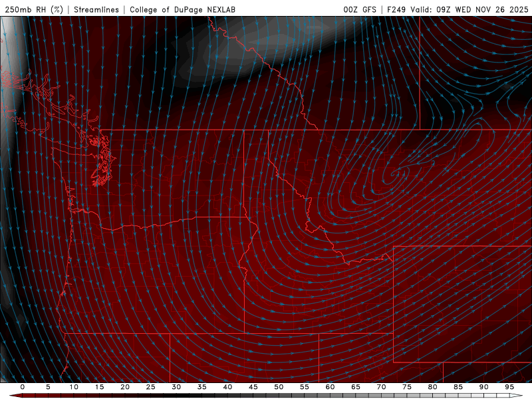Click the colorbar value label 30

176,387
